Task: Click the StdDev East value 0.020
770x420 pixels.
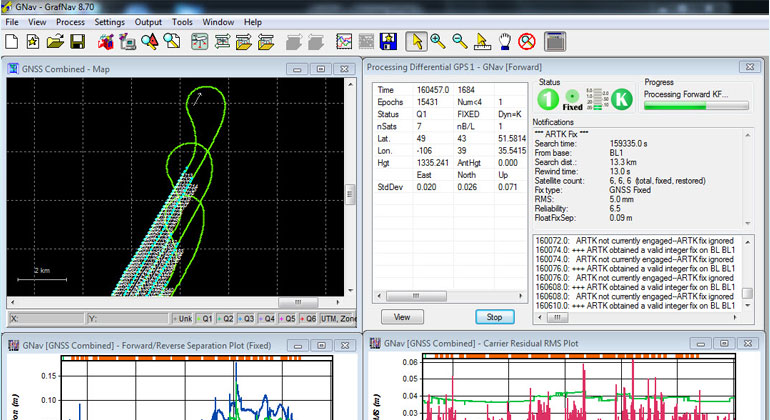Action: point(426,187)
